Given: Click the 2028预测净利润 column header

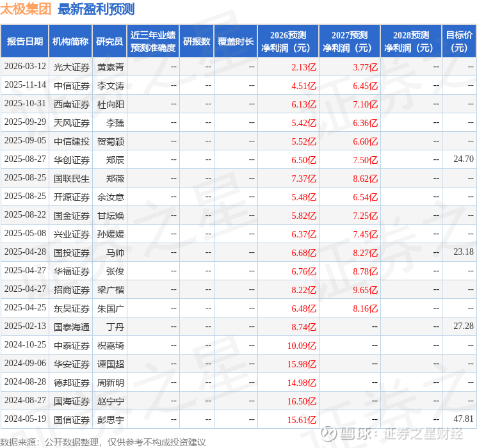Looking at the screenshot, I should point(410,42).
